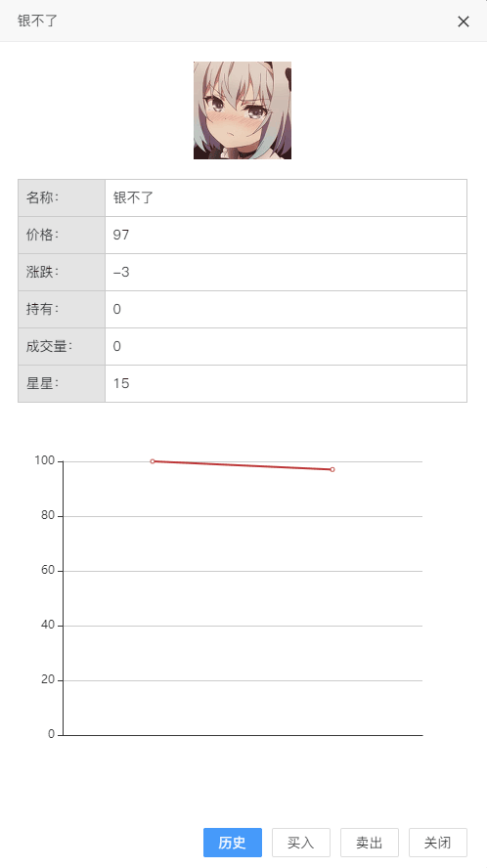Click the 卖出 sell button

[x=370, y=843]
